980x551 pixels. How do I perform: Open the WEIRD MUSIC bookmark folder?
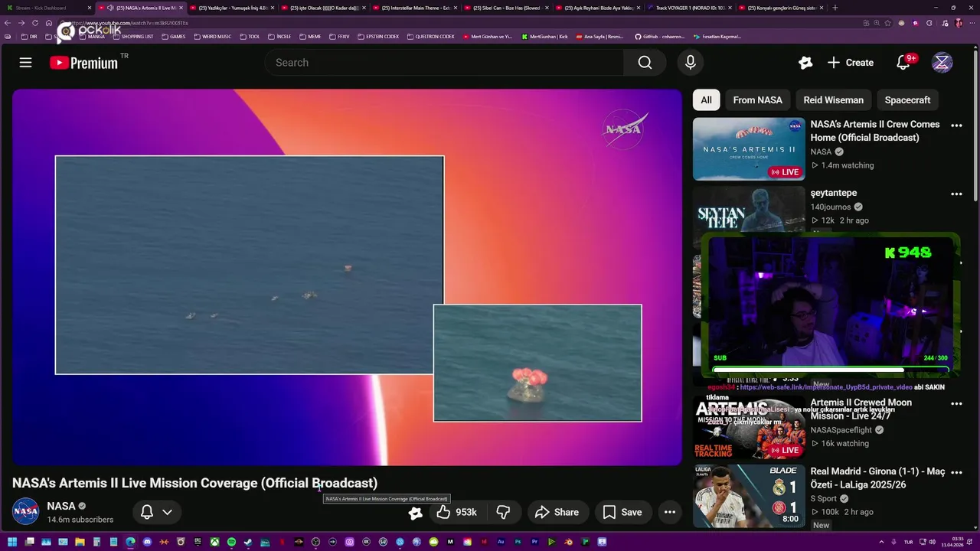(213, 36)
